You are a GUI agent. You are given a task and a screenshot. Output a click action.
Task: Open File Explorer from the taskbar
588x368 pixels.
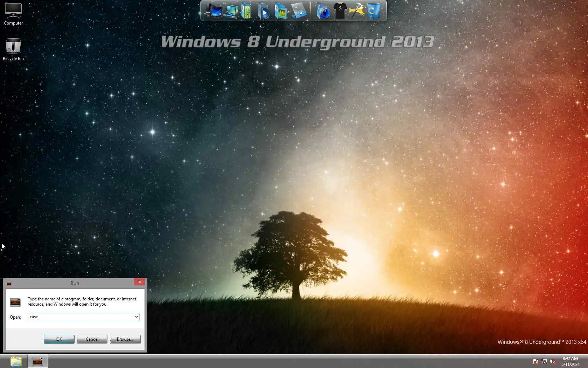tap(16, 361)
